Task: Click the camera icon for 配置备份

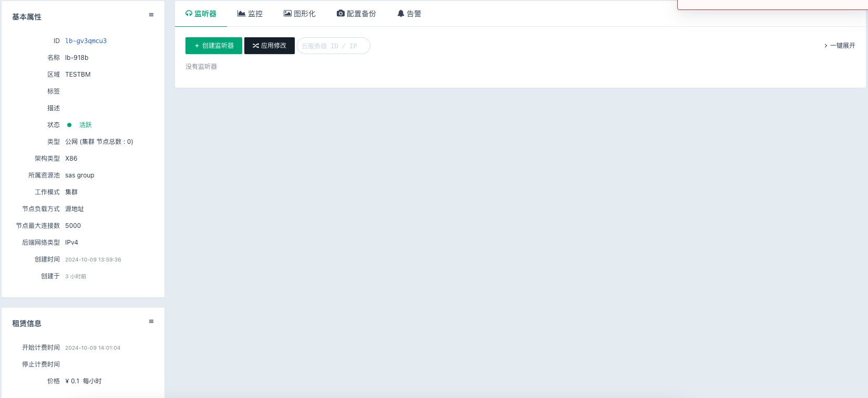Action: tap(340, 14)
